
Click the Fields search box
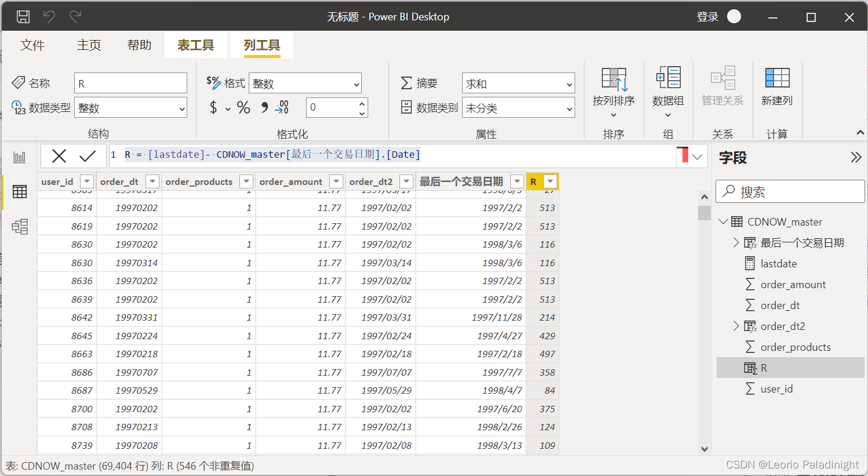(x=790, y=191)
